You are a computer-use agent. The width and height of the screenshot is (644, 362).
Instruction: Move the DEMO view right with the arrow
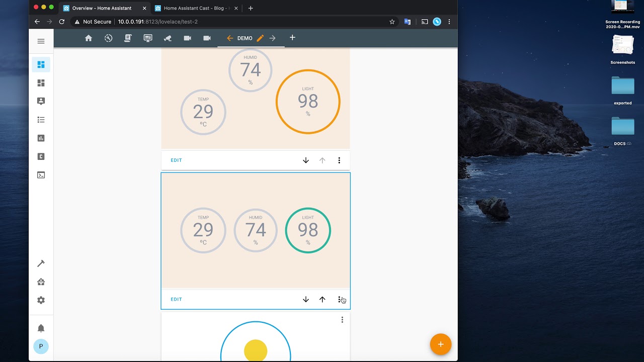click(272, 38)
